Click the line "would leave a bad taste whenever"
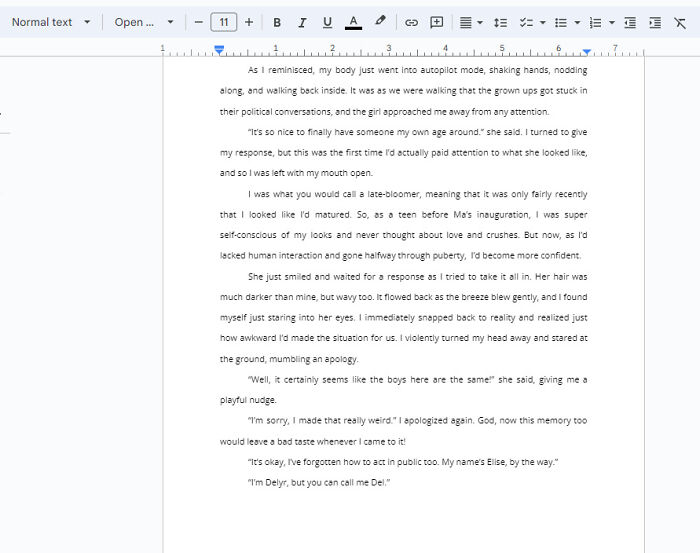This screenshot has height=553, width=700. pos(312,441)
